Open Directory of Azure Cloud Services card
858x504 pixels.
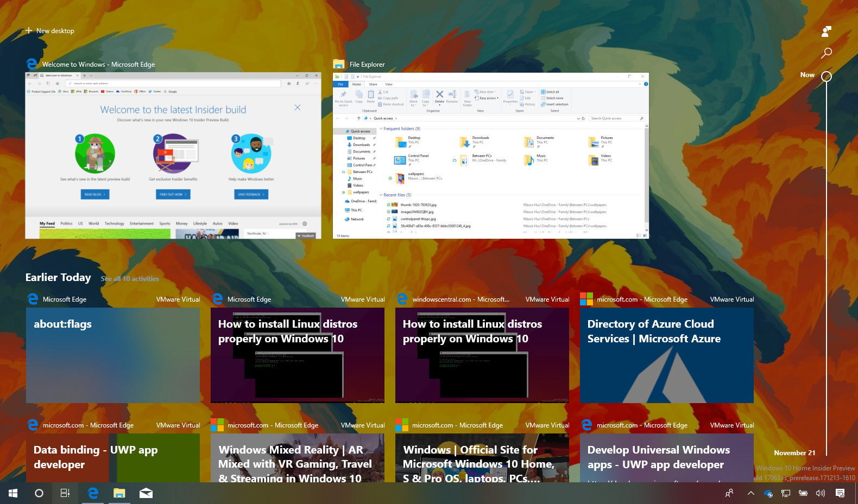coord(667,355)
